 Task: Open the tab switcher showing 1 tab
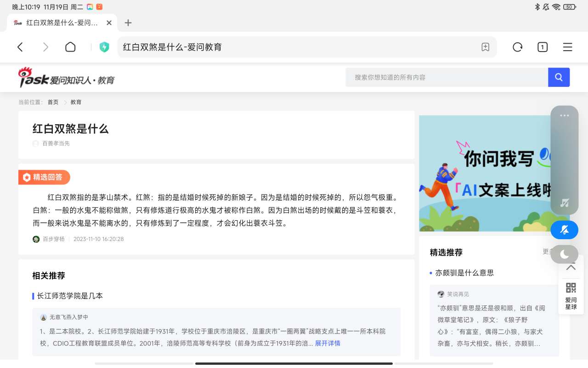tap(543, 47)
